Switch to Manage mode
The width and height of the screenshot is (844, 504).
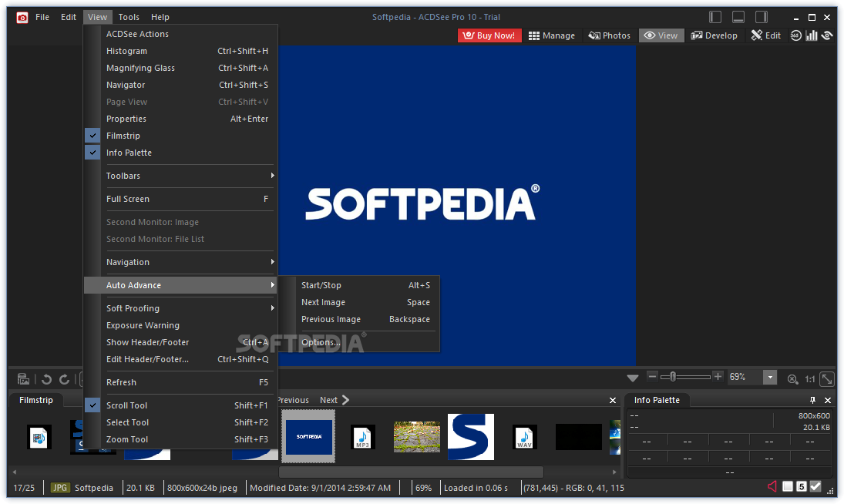[552, 35]
